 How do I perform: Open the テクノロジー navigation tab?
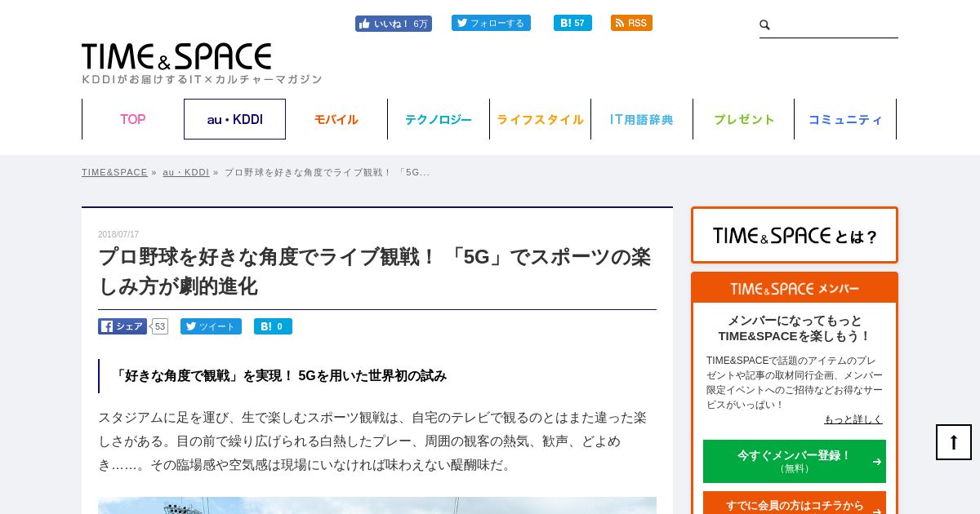point(439,119)
